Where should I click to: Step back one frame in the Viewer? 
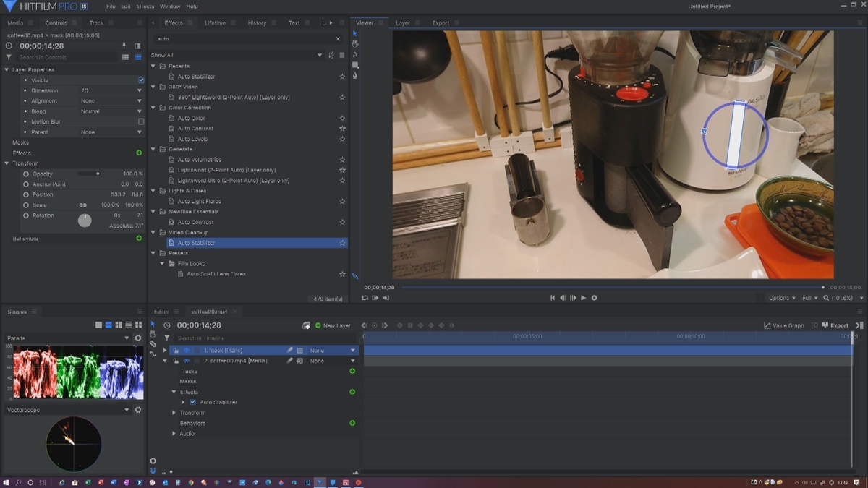(x=563, y=298)
